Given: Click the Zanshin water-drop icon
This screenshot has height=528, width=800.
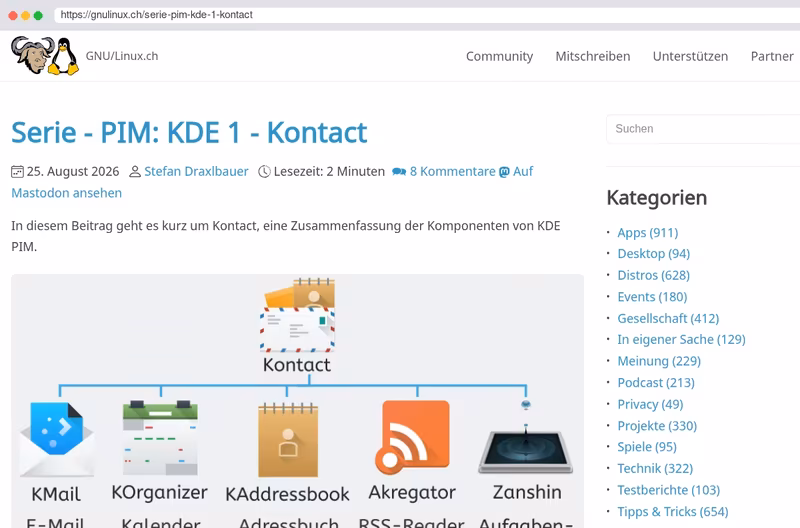Looking at the screenshot, I should click(x=526, y=438).
